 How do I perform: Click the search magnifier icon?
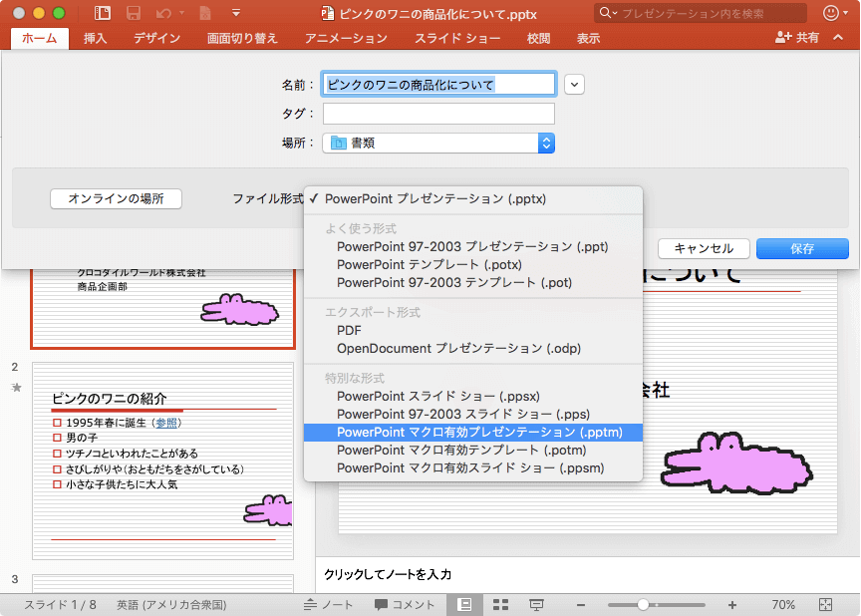pos(607,13)
